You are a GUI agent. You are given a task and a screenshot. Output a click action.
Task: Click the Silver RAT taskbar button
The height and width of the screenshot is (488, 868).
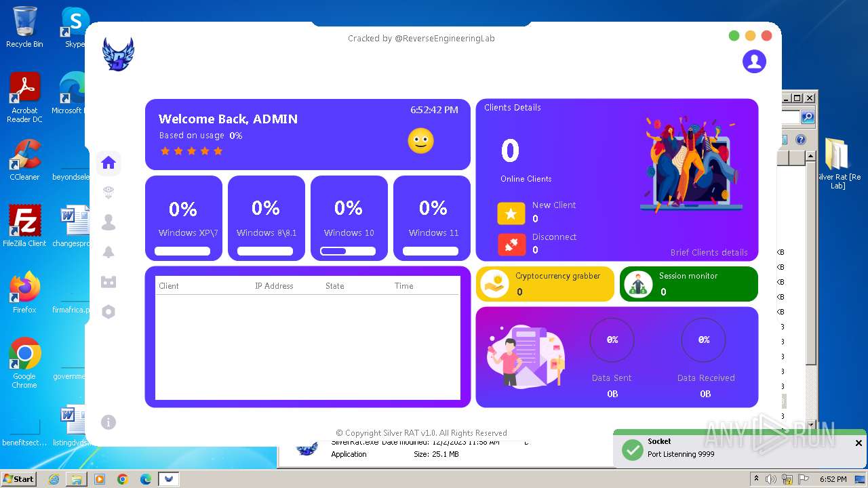(169, 479)
